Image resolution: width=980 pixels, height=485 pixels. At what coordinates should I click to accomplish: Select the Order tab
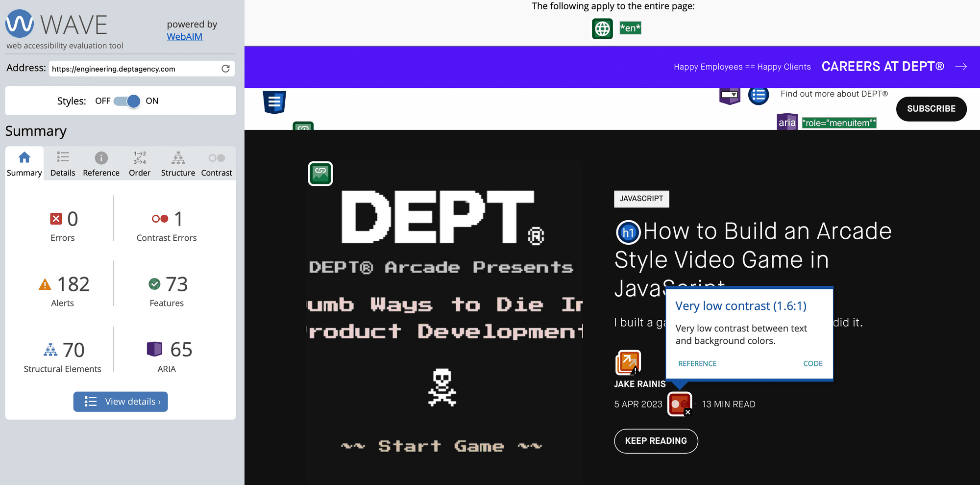click(x=140, y=164)
